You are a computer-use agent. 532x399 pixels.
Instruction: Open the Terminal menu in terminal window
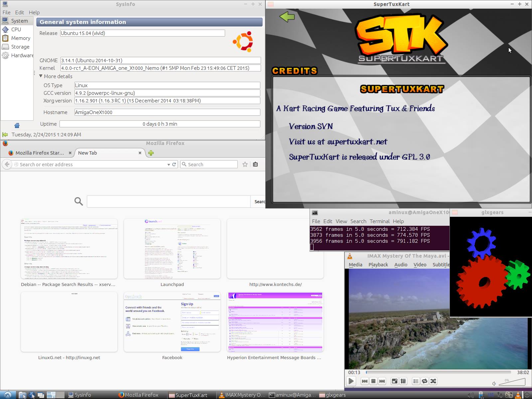379,221
